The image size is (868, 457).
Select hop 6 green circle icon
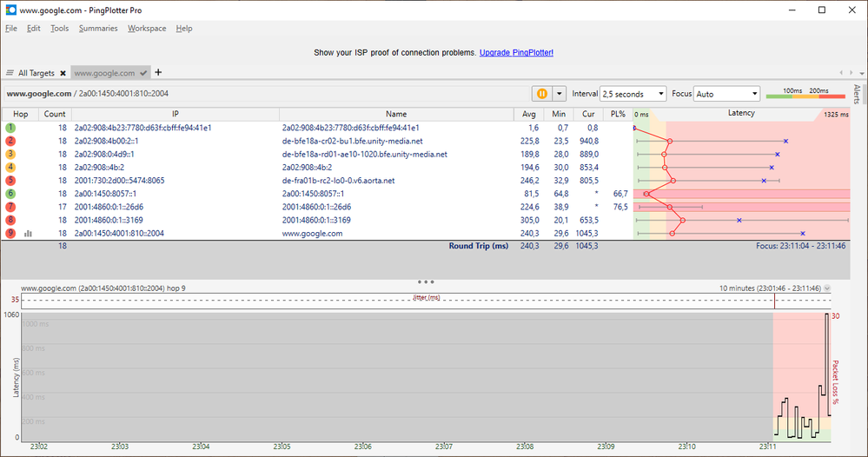[x=10, y=194]
